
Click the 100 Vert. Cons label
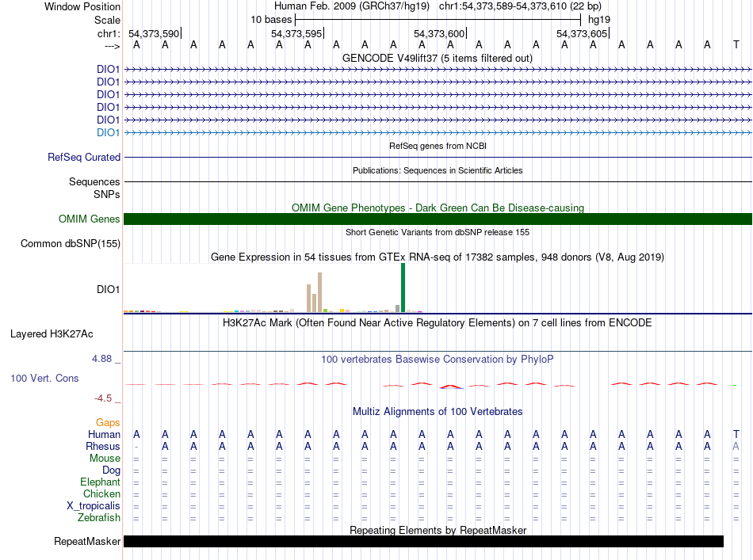click(x=44, y=379)
